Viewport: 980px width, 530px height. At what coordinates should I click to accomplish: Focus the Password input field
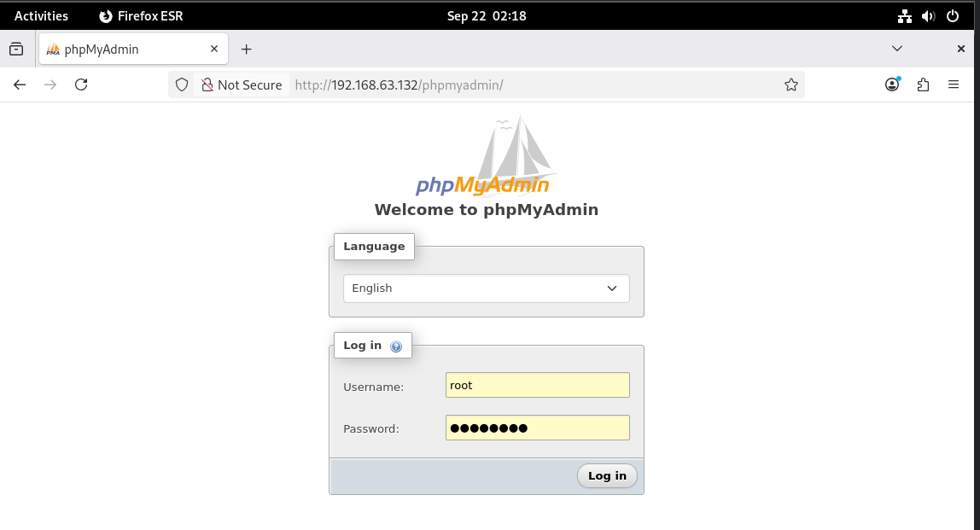(537, 428)
